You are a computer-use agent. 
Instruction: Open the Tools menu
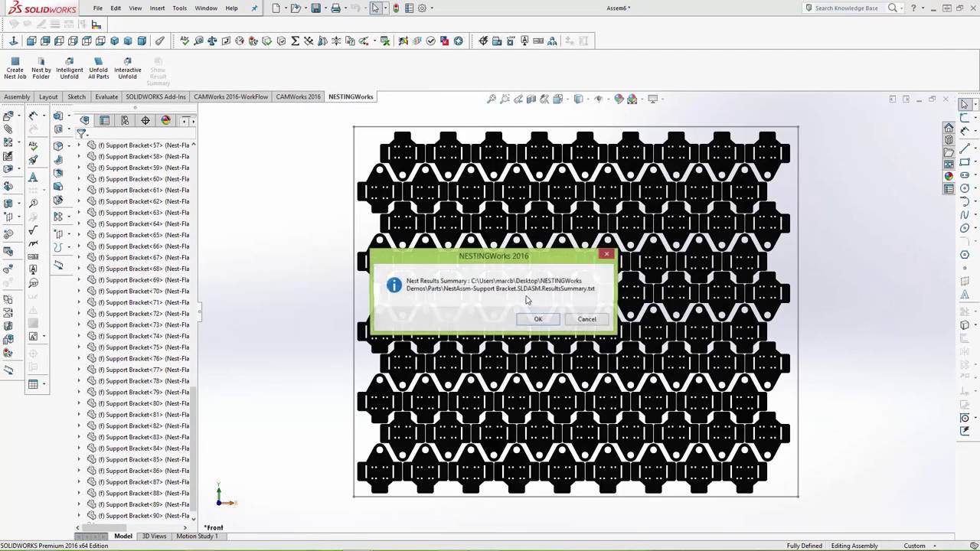click(179, 8)
